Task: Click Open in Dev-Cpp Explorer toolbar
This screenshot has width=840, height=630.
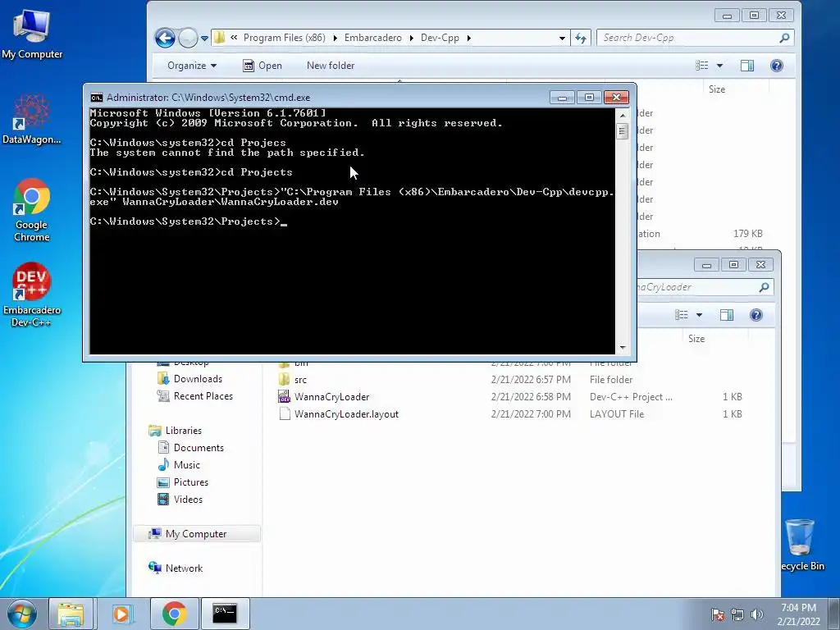Action: (262, 66)
